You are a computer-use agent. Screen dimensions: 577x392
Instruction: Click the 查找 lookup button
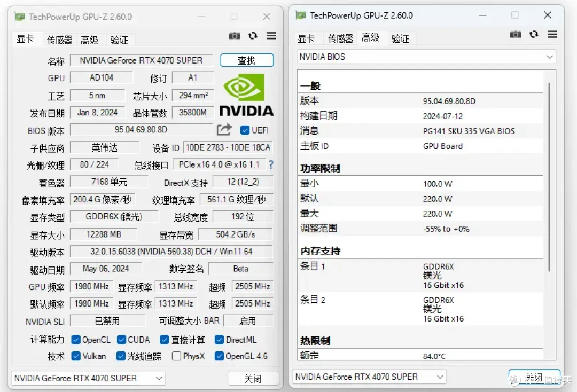(247, 60)
